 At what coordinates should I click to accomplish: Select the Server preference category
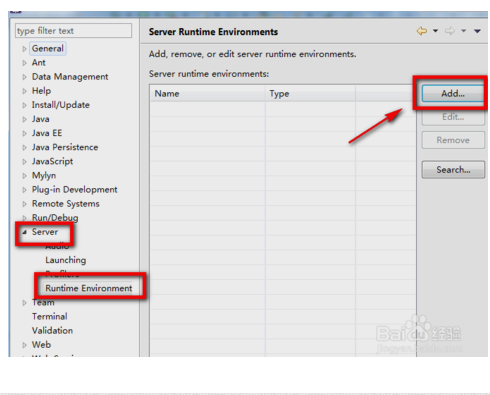[45, 232]
